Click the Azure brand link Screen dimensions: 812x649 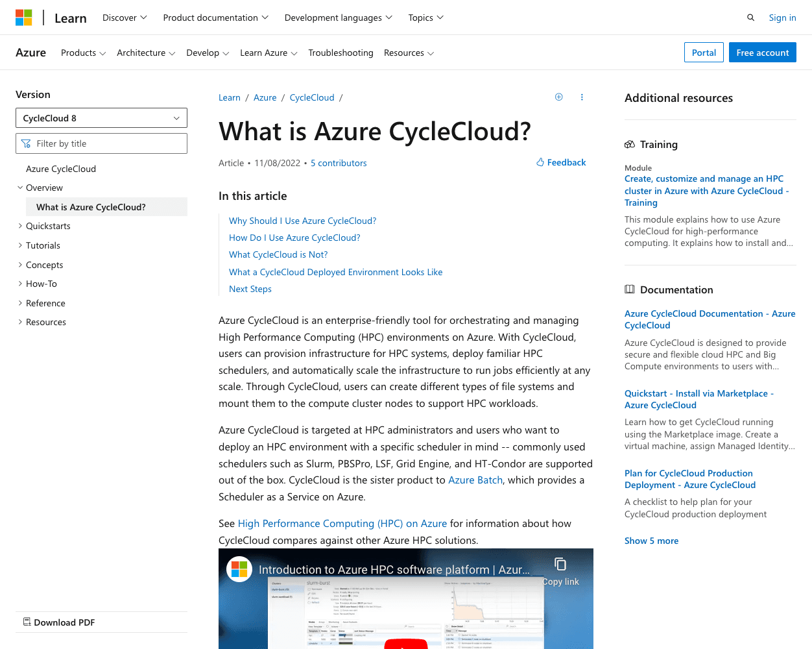click(x=30, y=53)
